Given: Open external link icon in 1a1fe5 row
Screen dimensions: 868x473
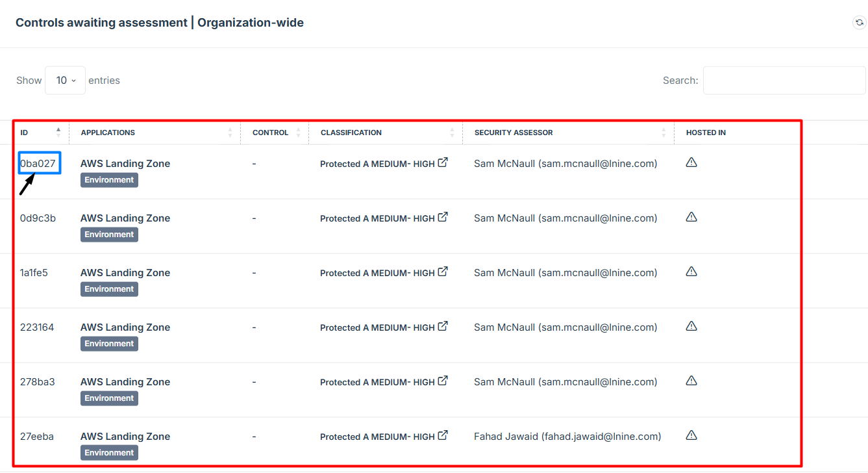Looking at the screenshot, I should [x=443, y=272].
